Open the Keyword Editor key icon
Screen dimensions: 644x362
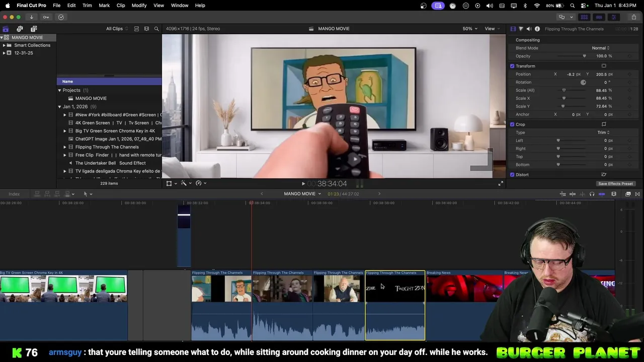(x=46, y=17)
